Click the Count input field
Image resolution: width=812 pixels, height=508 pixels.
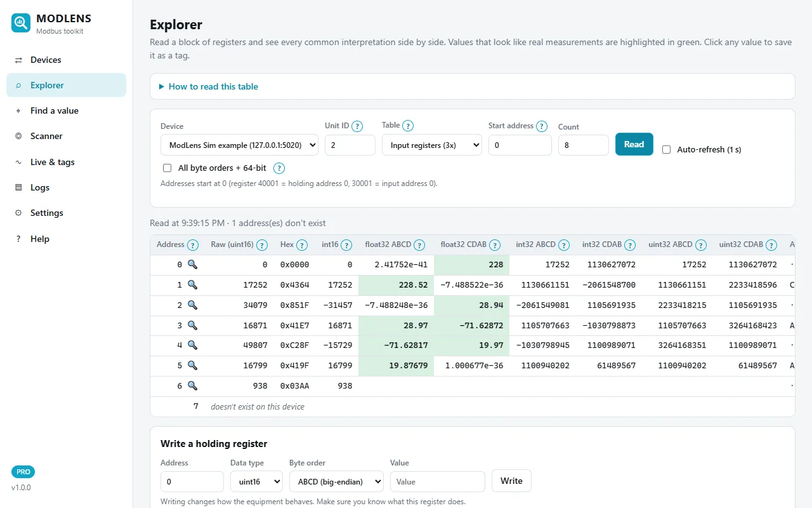point(584,145)
